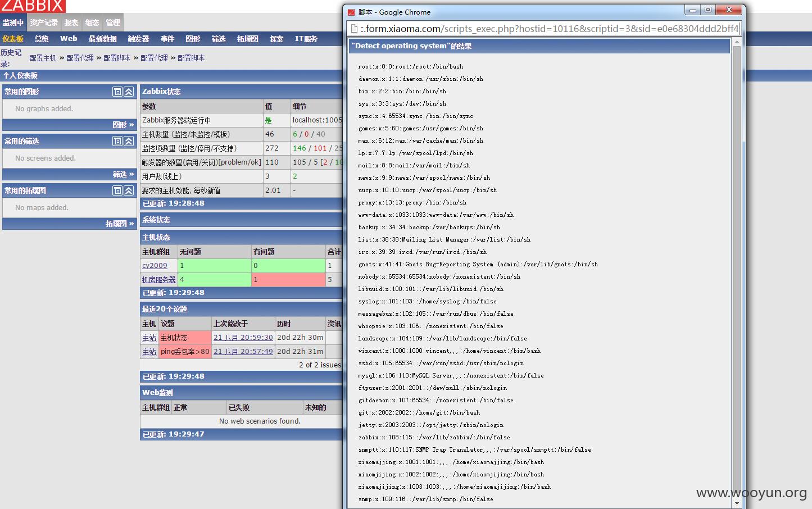Open the 报表 main tab
Image resolution: width=812 pixels, height=509 pixels.
tap(71, 22)
